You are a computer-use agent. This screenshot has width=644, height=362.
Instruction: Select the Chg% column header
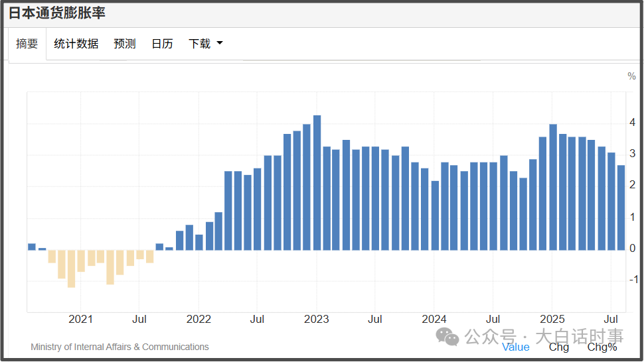[x=602, y=347]
